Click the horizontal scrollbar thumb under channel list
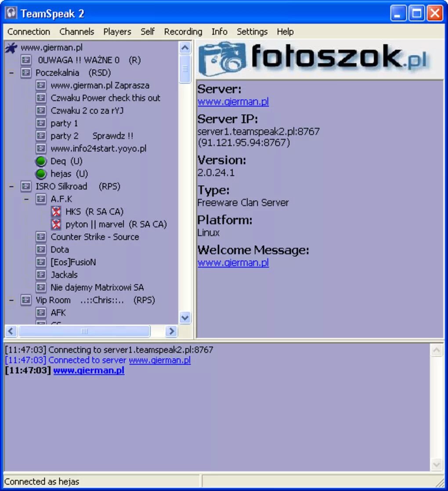This screenshot has width=448, height=491. 84,331
